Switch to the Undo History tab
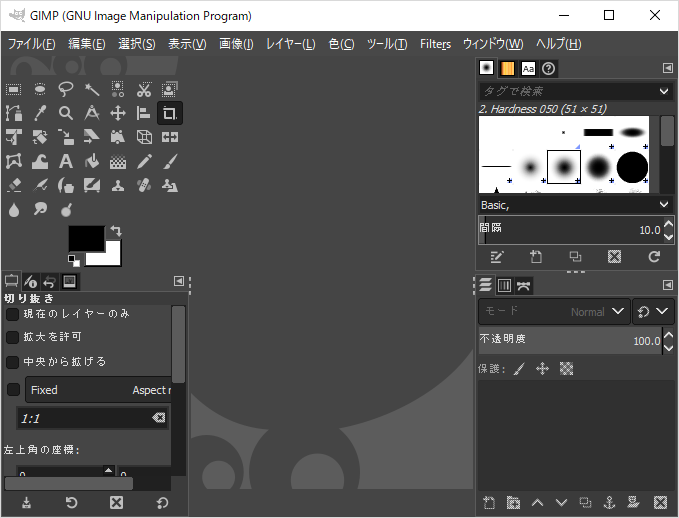 tap(49, 282)
